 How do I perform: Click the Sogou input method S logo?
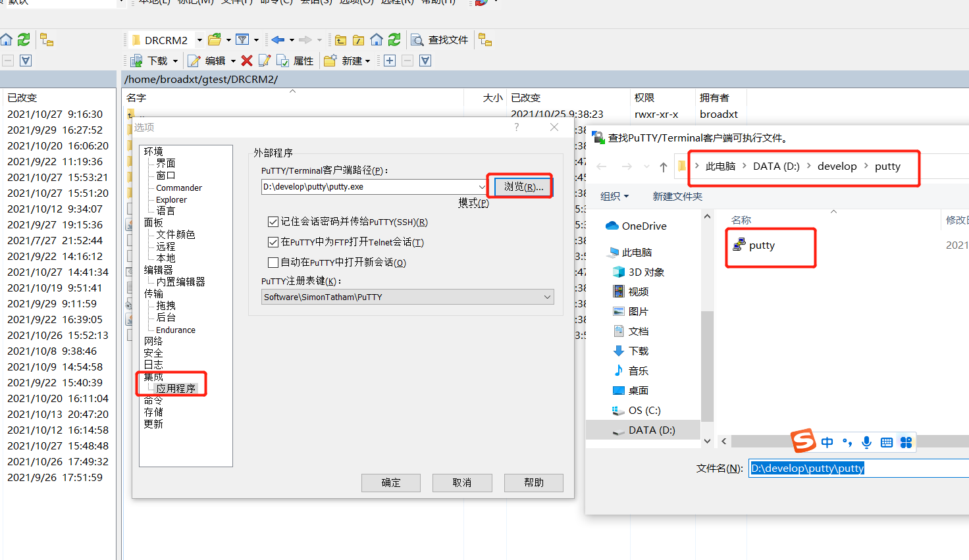pyautogui.click(x=803, y=441)
